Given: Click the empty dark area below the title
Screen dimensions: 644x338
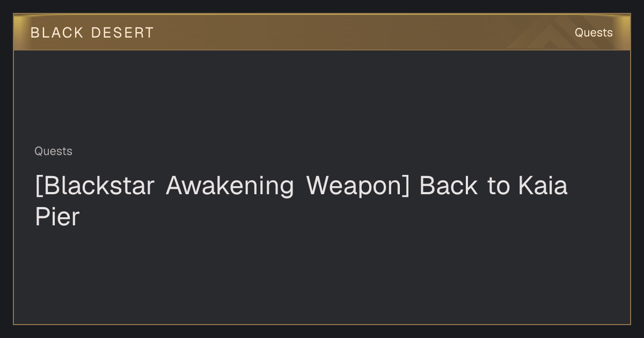Looking at the screenshot, I should click(x=322, y=276).
